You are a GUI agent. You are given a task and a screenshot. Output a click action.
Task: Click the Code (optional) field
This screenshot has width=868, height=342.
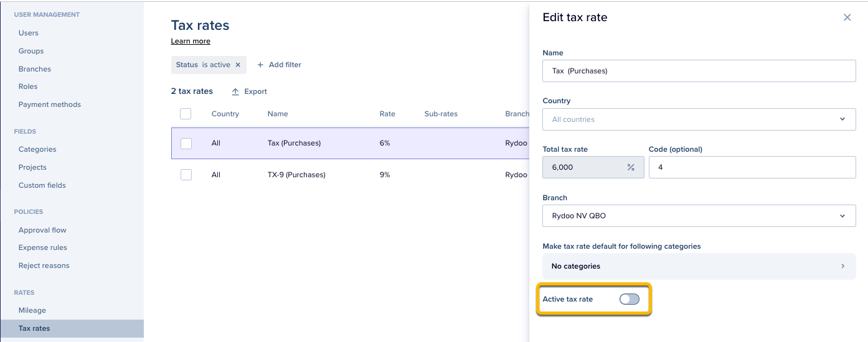pos(752,167)
